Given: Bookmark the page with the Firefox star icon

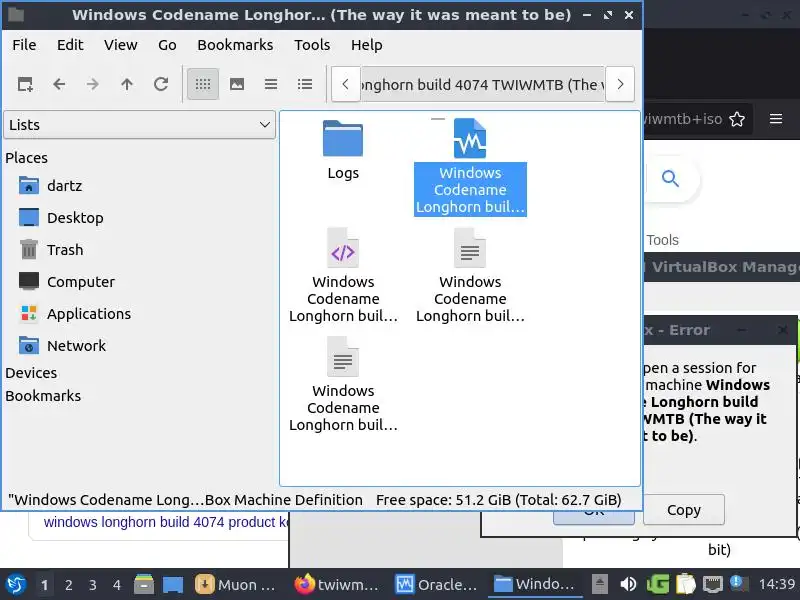Looking at the screenshot, I should point(737,119).
